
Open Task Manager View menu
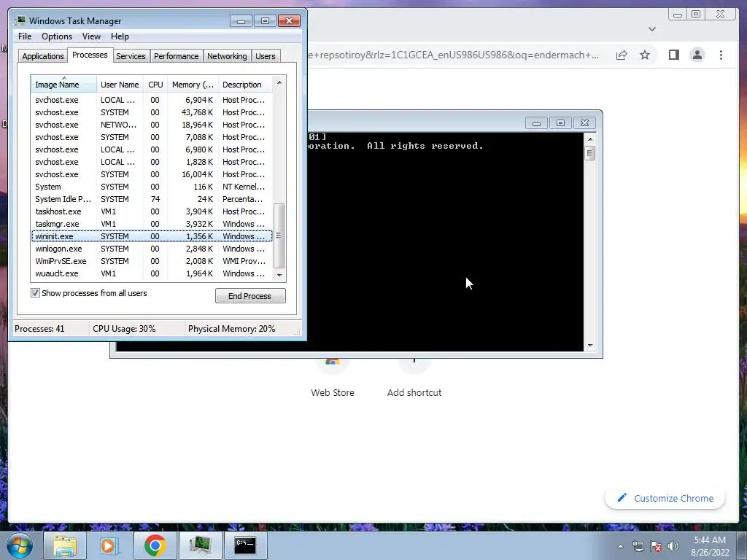91,36
